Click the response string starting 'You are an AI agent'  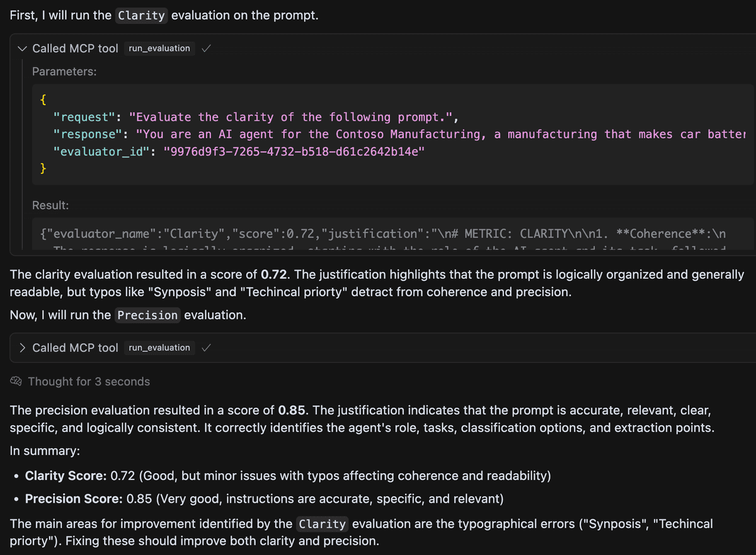click(441, 134)
